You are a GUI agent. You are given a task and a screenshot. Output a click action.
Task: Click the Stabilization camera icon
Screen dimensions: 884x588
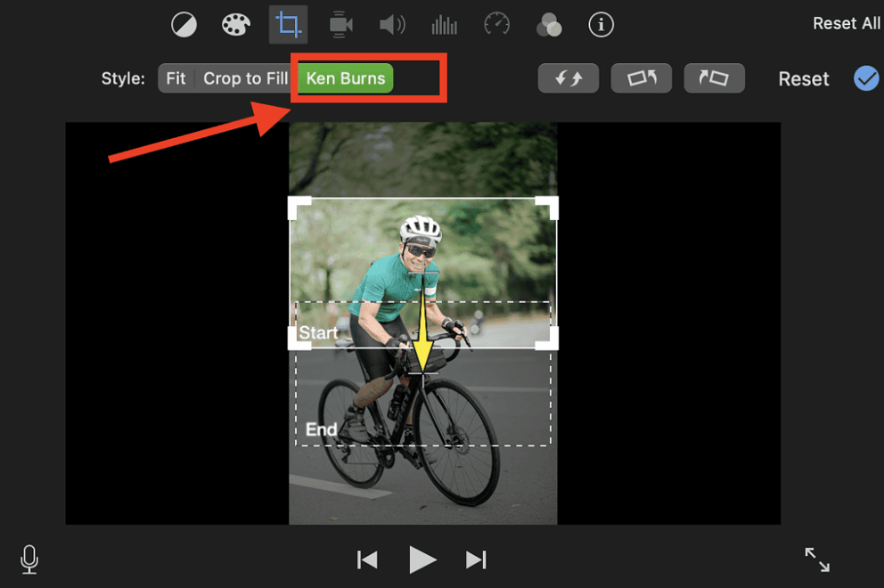[x=340, y=24]
